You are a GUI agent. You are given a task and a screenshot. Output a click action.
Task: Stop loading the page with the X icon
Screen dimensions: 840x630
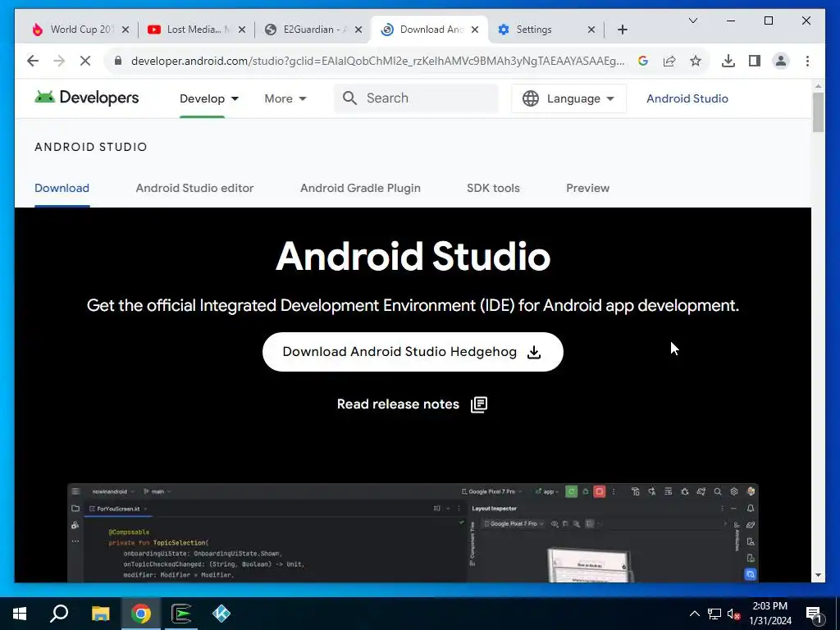[x=85, y=61]
